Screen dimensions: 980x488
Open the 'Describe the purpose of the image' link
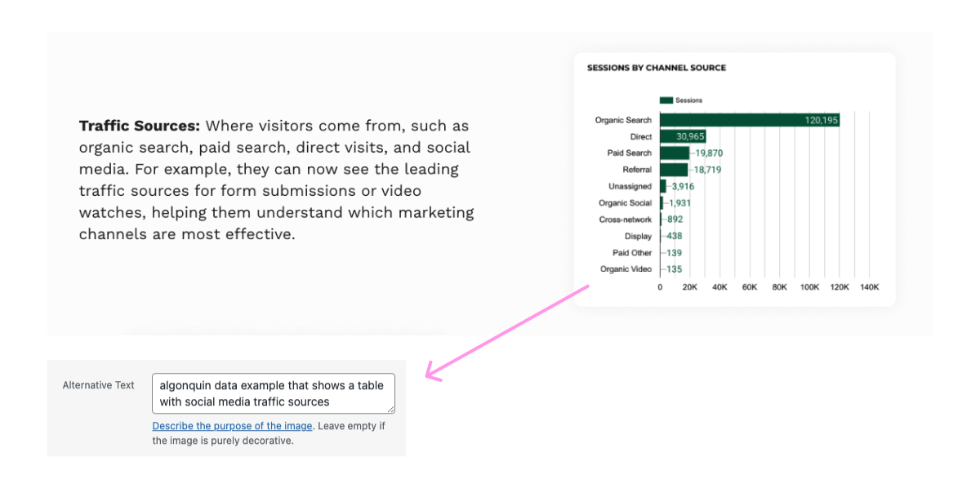click(232, 426)
